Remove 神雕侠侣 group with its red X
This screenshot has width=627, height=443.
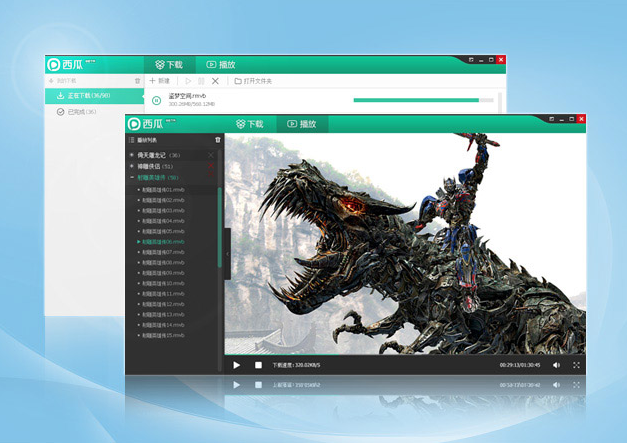click(x=211, y=165)
